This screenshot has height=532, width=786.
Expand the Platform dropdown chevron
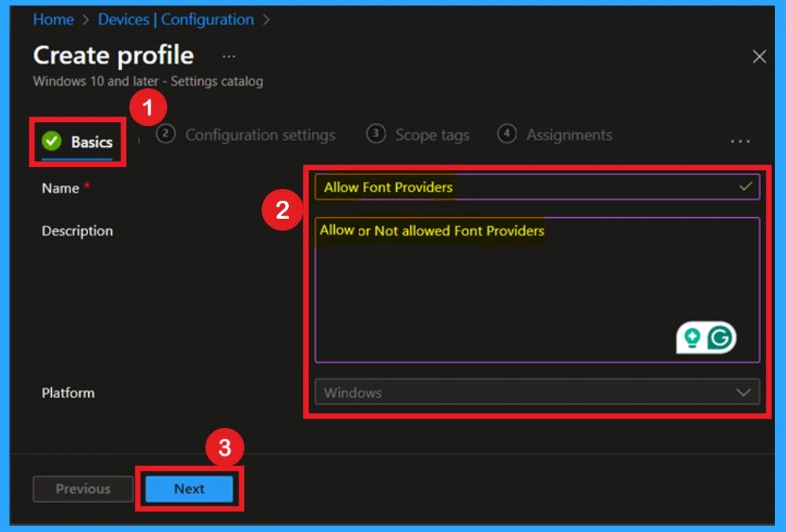click(743, 392)
